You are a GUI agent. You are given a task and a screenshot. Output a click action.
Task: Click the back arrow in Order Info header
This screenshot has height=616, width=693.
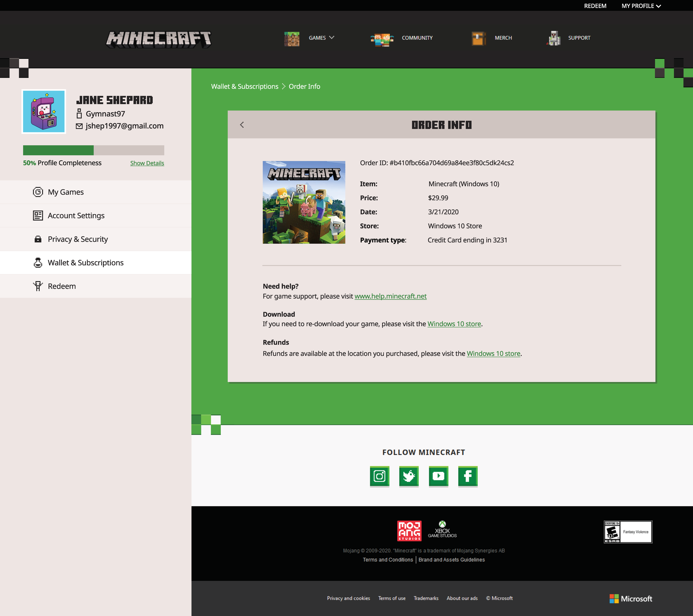pos(242,125)
